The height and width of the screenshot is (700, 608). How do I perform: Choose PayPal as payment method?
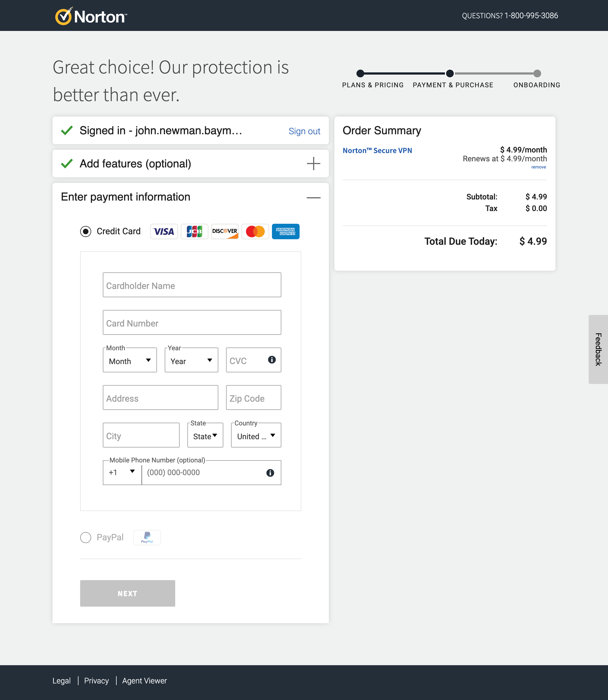(x=85, y=538)
